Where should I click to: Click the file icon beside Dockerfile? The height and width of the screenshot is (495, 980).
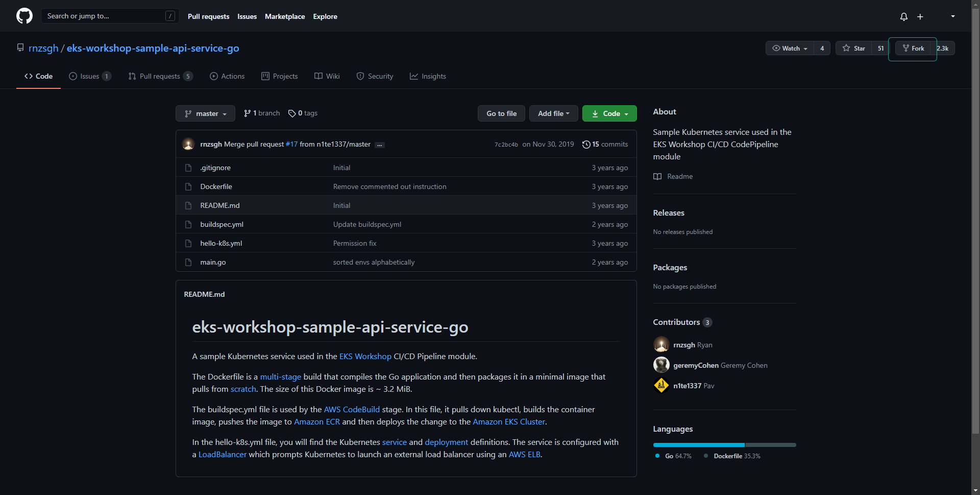(x=188, y=186)
